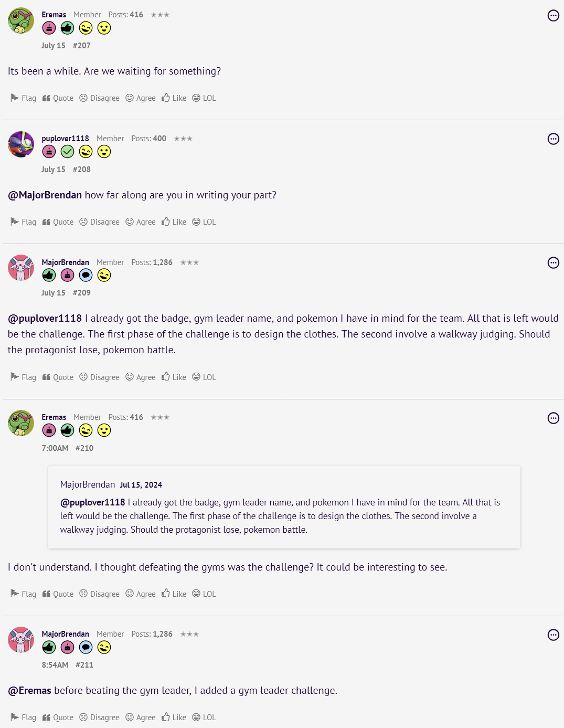Click Eremas's Caterpie avatar on post #207
Screen dimensions: 564x728
[21, 20]
